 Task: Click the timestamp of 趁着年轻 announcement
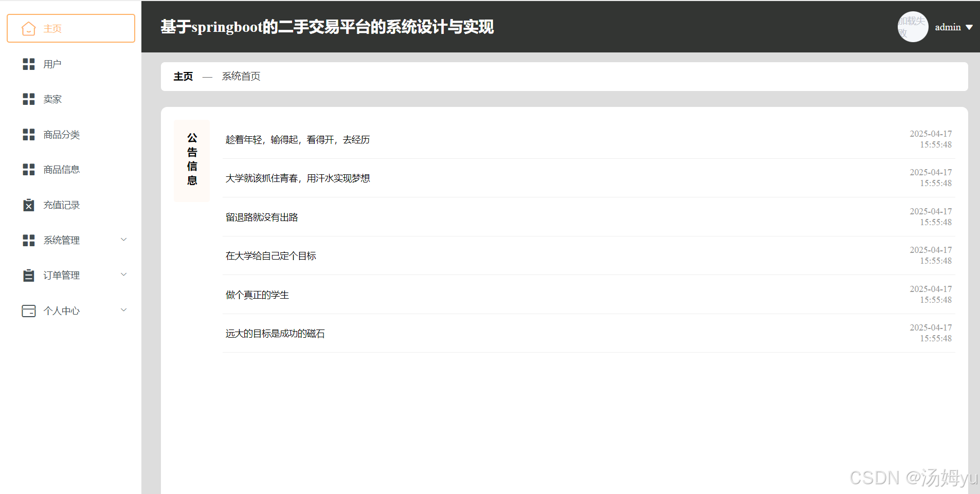(x=931, y=139)
